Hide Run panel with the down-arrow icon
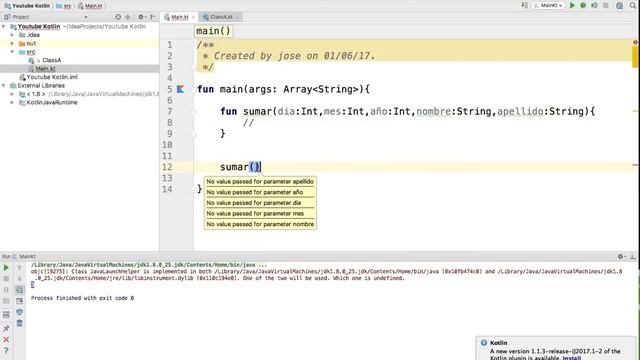The width and height of the screenshot is (640, 360). (633, 256)
